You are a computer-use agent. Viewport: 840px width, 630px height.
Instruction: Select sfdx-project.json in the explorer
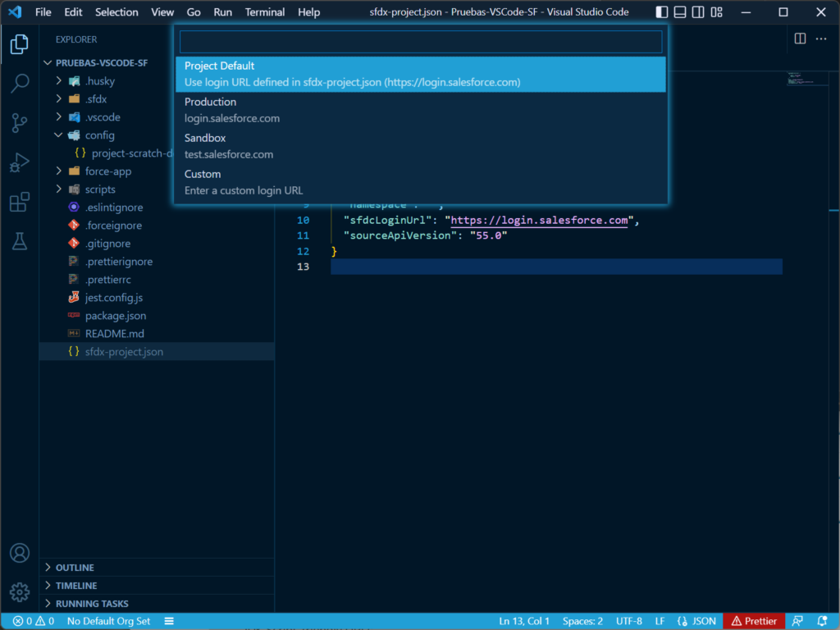[157, 351]
